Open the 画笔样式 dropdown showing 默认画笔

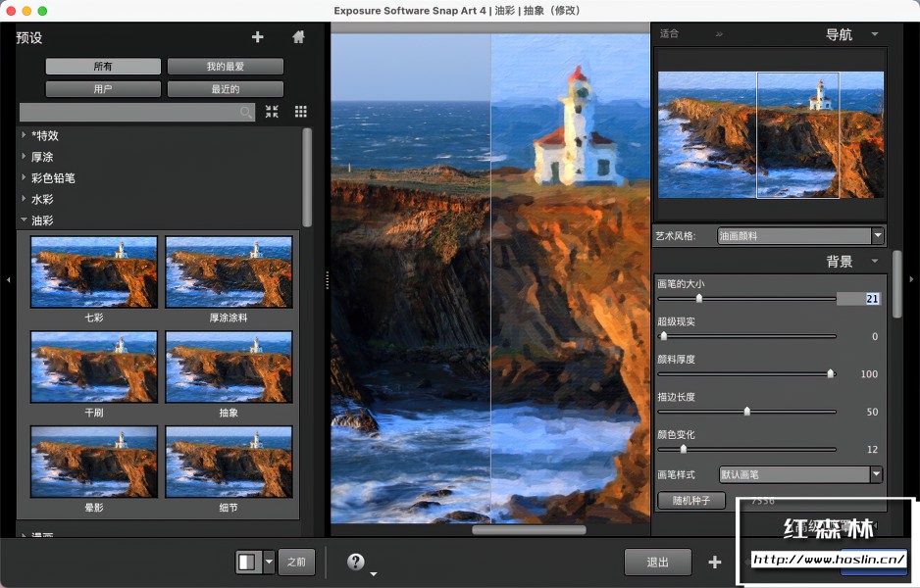pos(799,474)
